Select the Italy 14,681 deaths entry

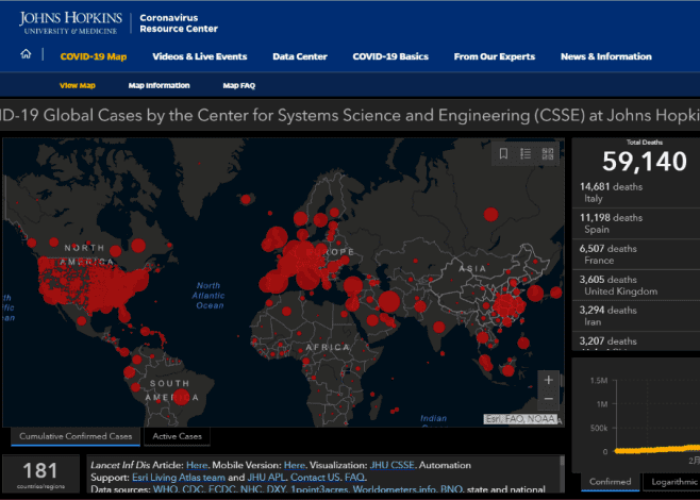(636, 192)
